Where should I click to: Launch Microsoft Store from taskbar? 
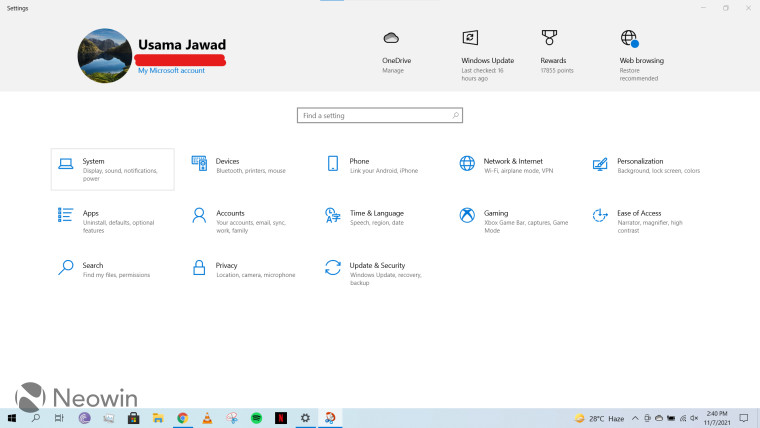(x=133, y=418)
